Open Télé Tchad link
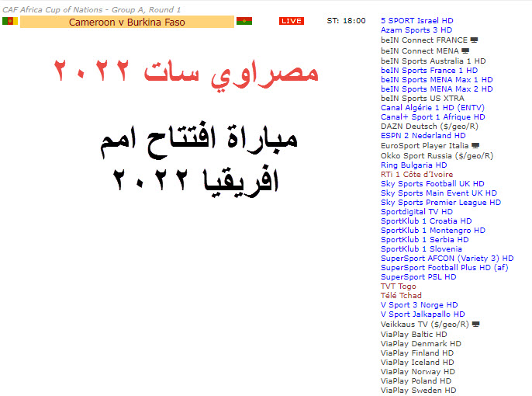532x396 pixels. coord(401,296)
